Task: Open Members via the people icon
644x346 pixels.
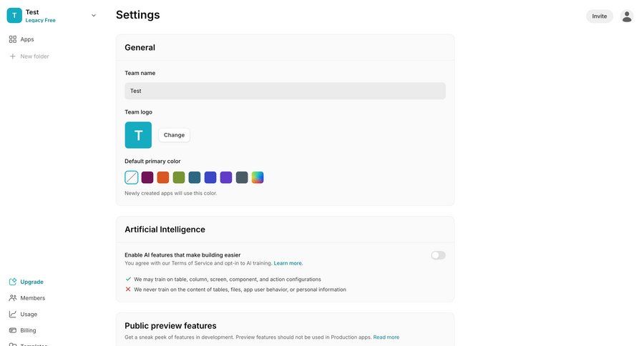Action: pyautogui.click(x=13, y=298)
